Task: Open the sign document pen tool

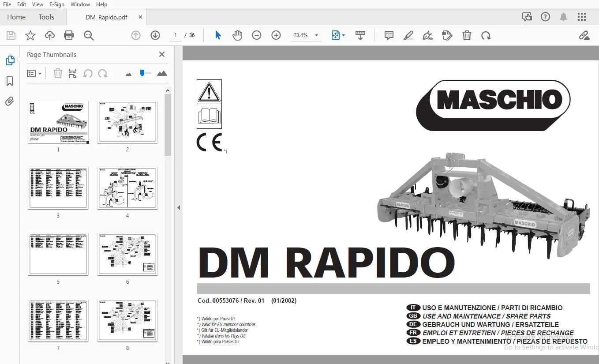Action: pos(427,35)
